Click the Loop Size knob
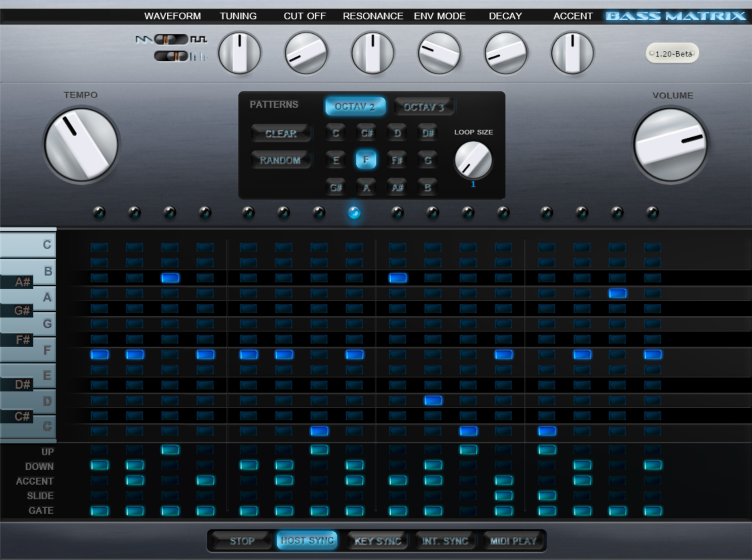 (473, 160)
